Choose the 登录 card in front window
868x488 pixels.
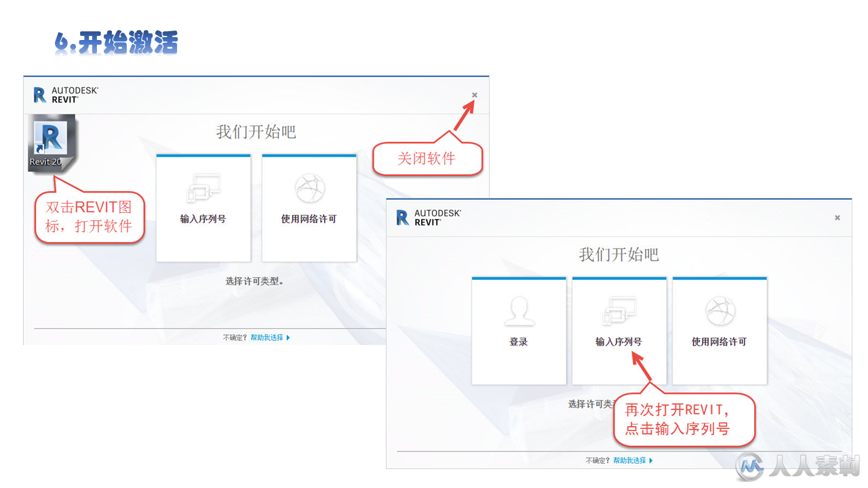point(519,331)
